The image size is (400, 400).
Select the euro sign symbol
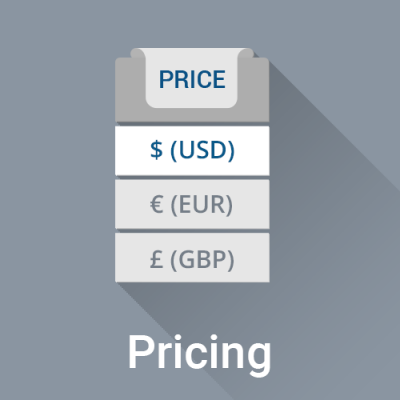(x=156, y=204)
